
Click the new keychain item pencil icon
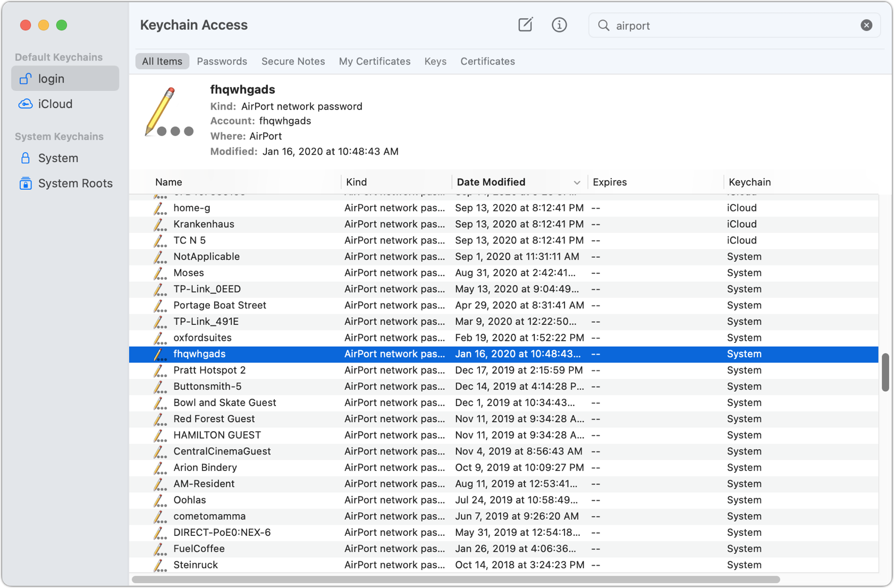(x=525, y=24)
